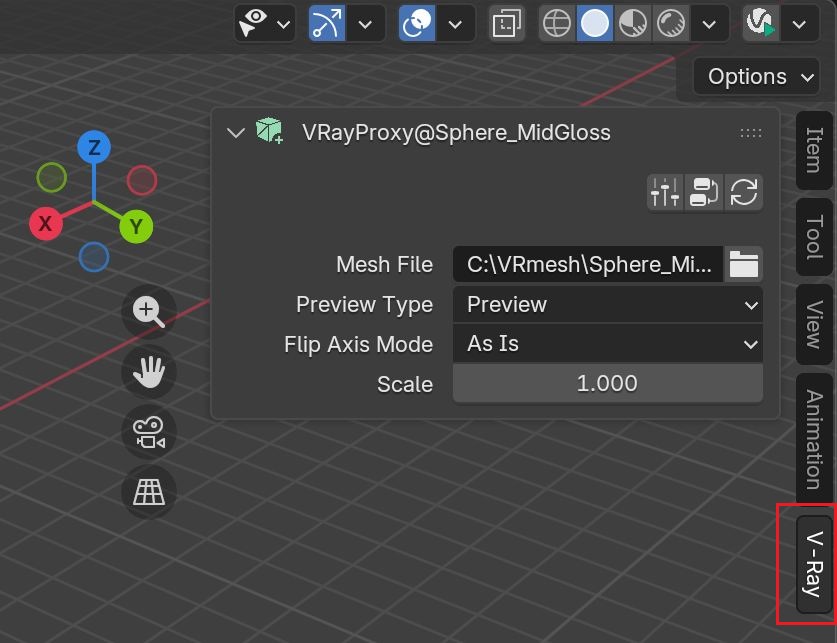Image resolution: width=837 pixels, height=643 pixels.
Task: Open the Options dropdown
Action: 756,77
